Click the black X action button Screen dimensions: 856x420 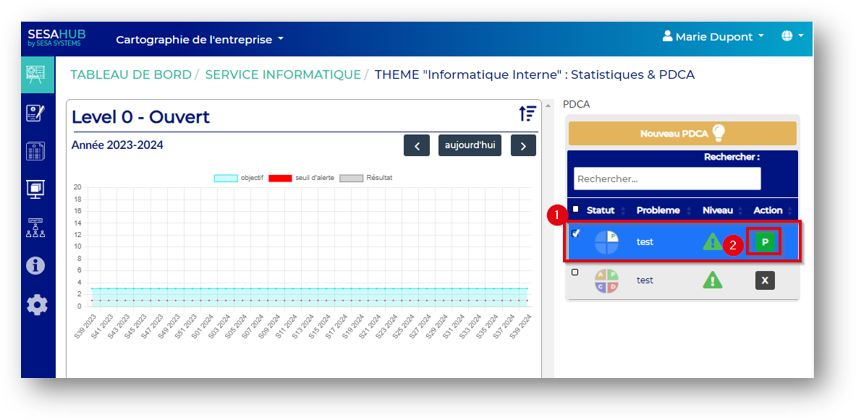click(x=765, y=281)
